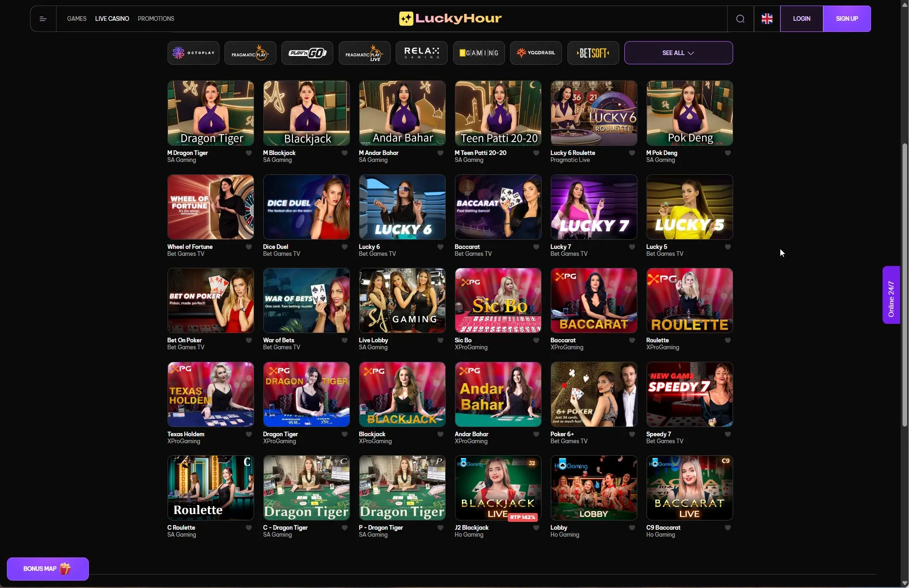Filter by Play'n GO provider logo
Screen dimensions: 909x588
click(x=307, y=53)
